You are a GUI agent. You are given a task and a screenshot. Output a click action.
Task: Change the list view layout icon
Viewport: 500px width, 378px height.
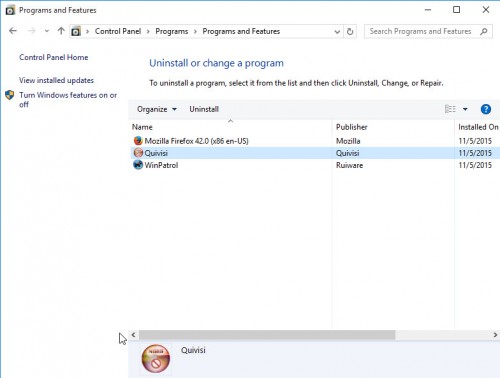click(x=450, y=109)
